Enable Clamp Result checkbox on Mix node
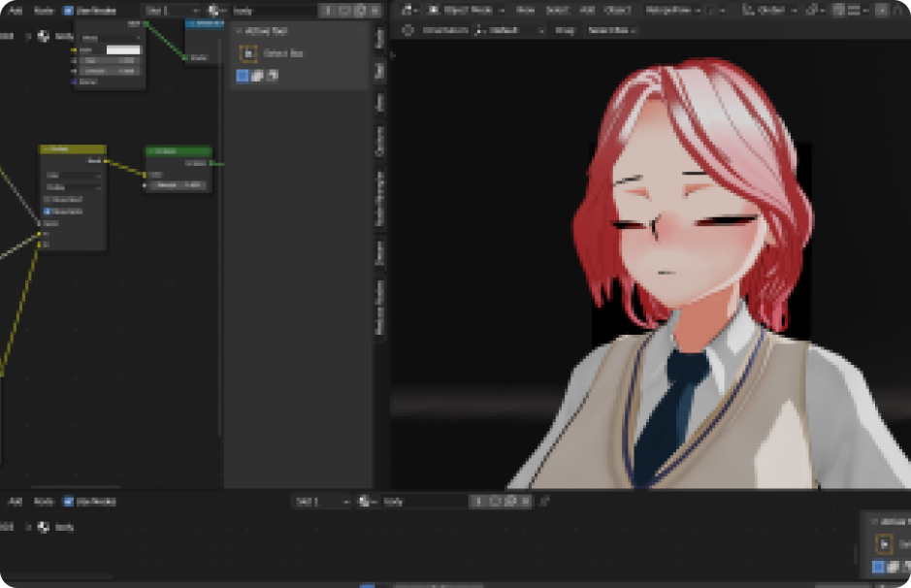This screenshot has width=911, height=588. (x=48, y=199)
